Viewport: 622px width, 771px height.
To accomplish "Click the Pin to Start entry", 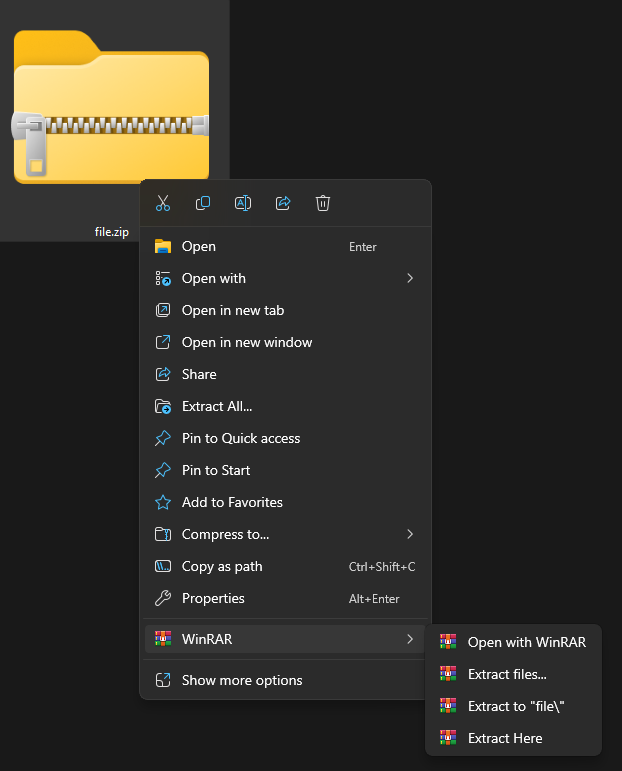I will [x=216, y=470].
